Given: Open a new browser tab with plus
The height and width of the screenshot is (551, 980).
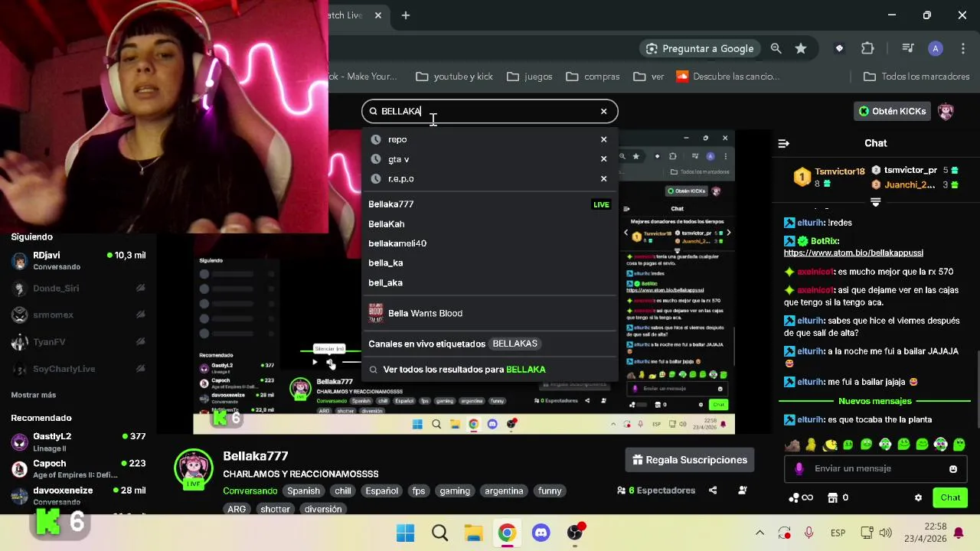Looking at the screenshot, I should click(x=406, y=15).
